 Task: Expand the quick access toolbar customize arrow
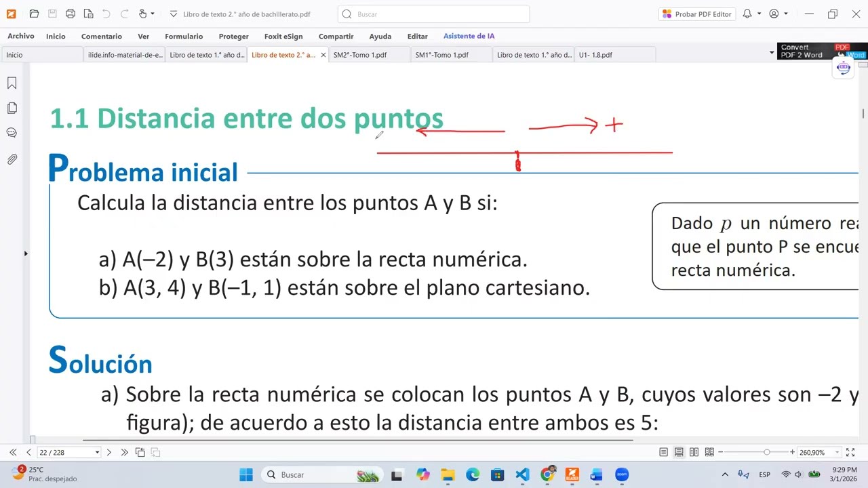(x=173, y=14)
